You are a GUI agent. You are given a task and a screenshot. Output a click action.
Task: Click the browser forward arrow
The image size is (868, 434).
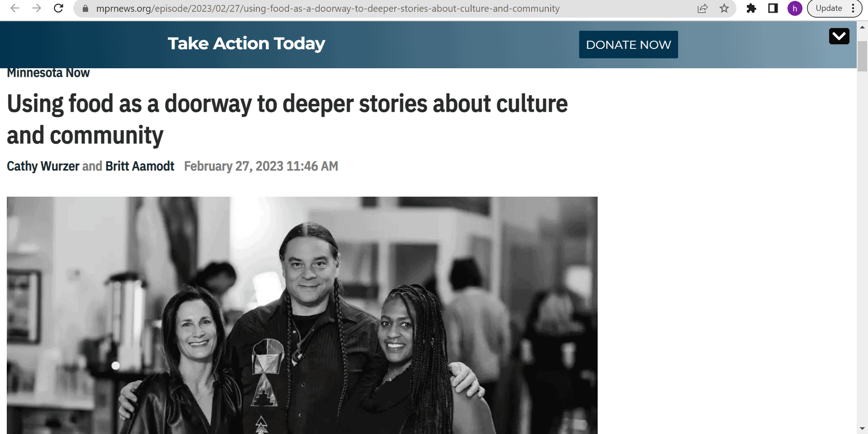click(37, 8)
